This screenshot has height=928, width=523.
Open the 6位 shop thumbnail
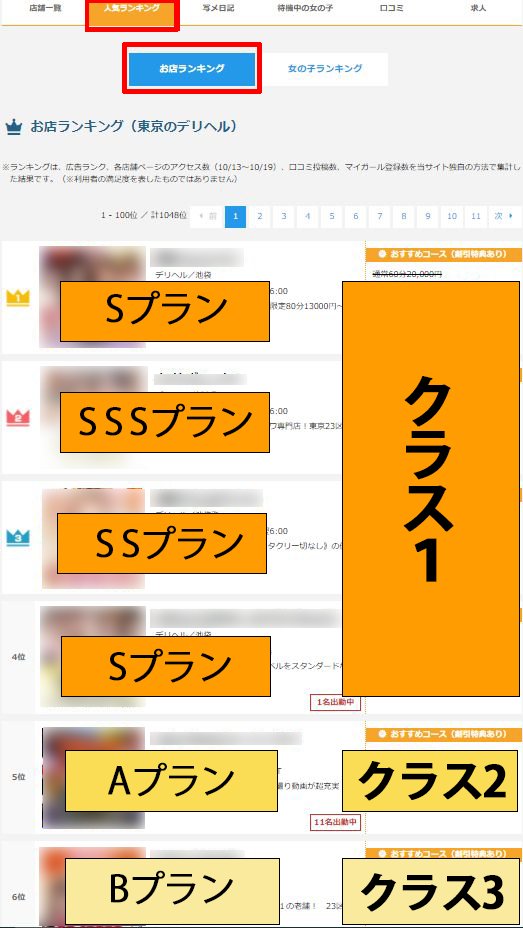(92, 887)
